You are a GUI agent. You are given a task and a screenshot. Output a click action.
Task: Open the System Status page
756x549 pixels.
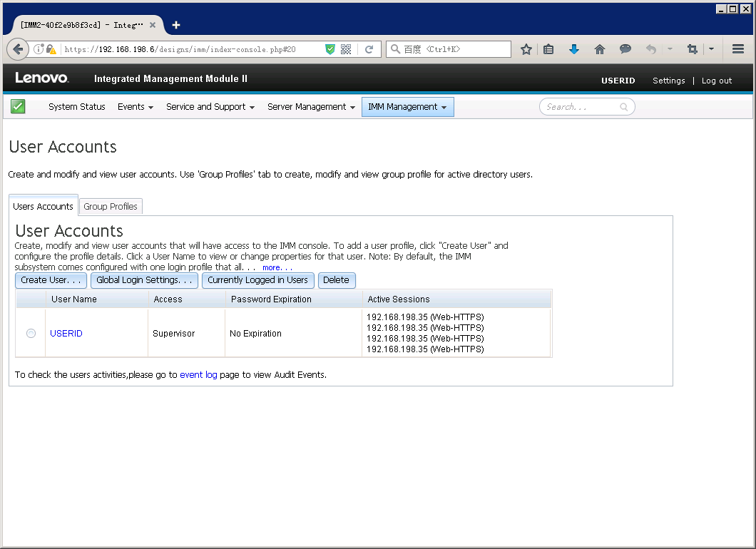pyautogui.click(x=76, y=107)
